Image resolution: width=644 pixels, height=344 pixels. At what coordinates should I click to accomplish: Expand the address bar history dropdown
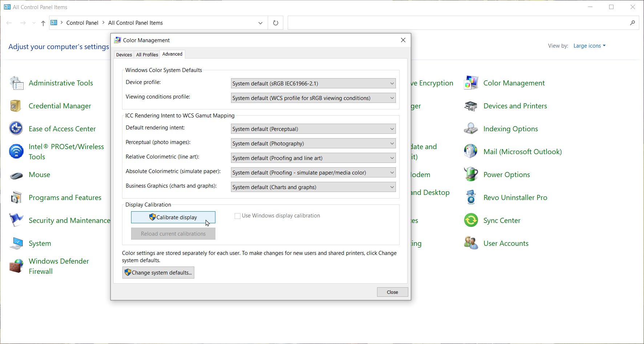click(x=260, y=23)
